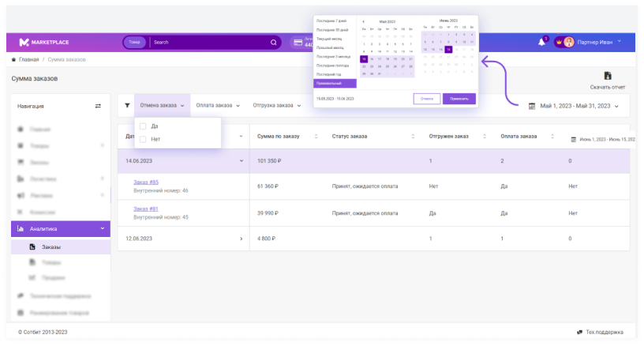
Task: Check the "Да" checkbox
Action: point(143,126)
